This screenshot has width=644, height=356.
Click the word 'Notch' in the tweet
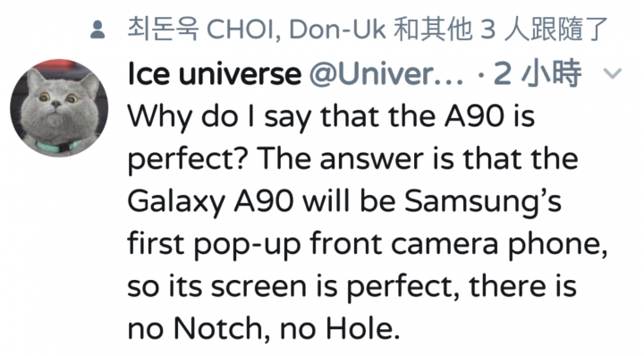(222, 329)
